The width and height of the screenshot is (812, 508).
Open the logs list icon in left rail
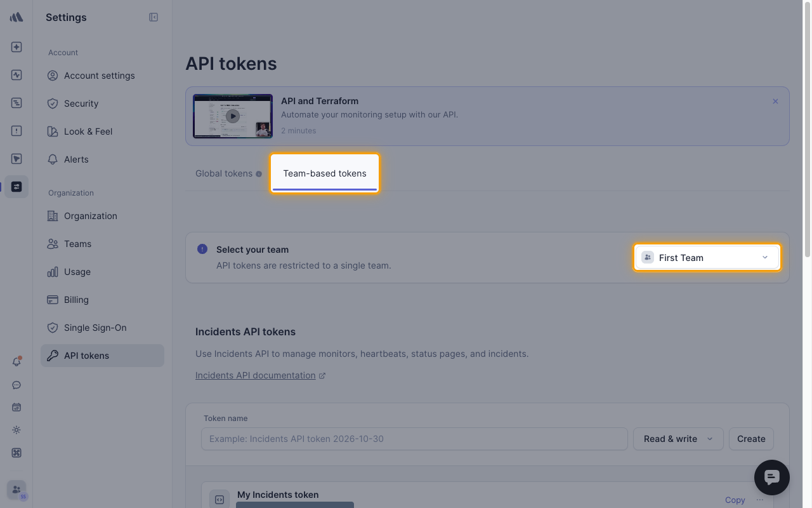16,103
